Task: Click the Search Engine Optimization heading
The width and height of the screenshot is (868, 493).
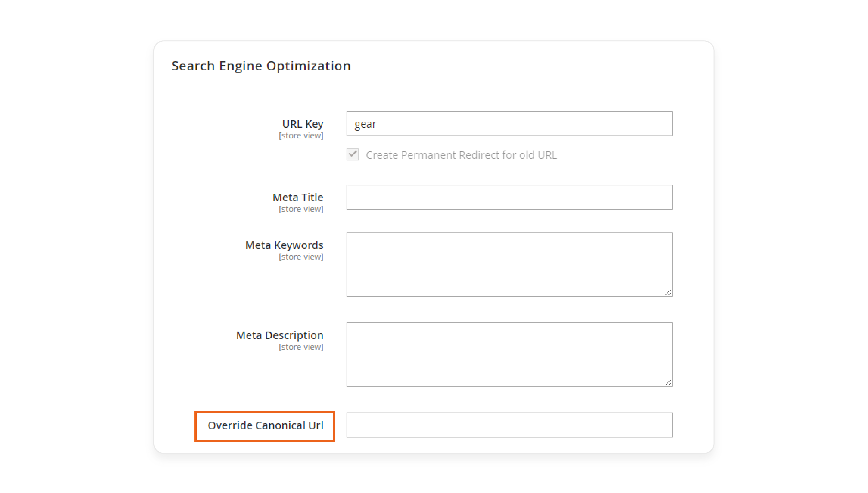Action: coord(261,66)
